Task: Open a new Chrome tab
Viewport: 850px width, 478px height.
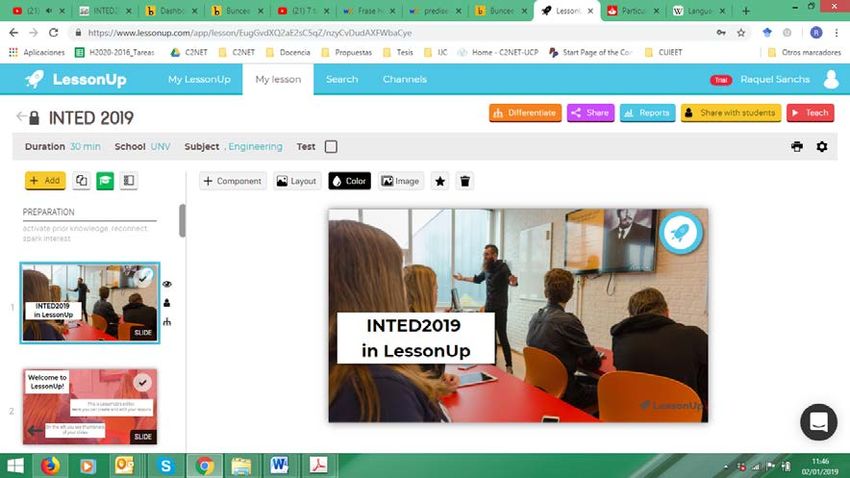Action: pos(746,11)
